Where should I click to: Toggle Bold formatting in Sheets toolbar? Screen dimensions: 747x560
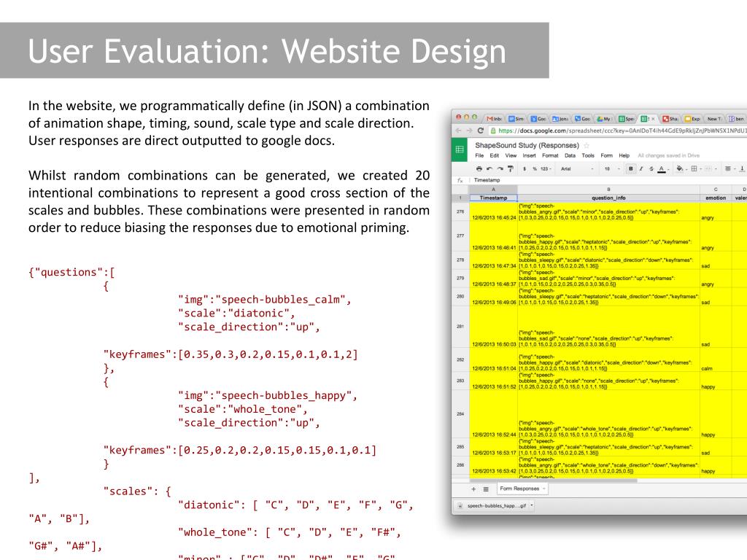point(631,168)
